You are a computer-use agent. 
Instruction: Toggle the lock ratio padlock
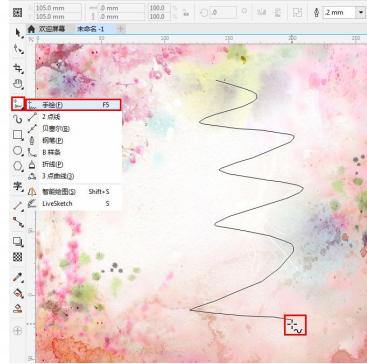[186, 12]
